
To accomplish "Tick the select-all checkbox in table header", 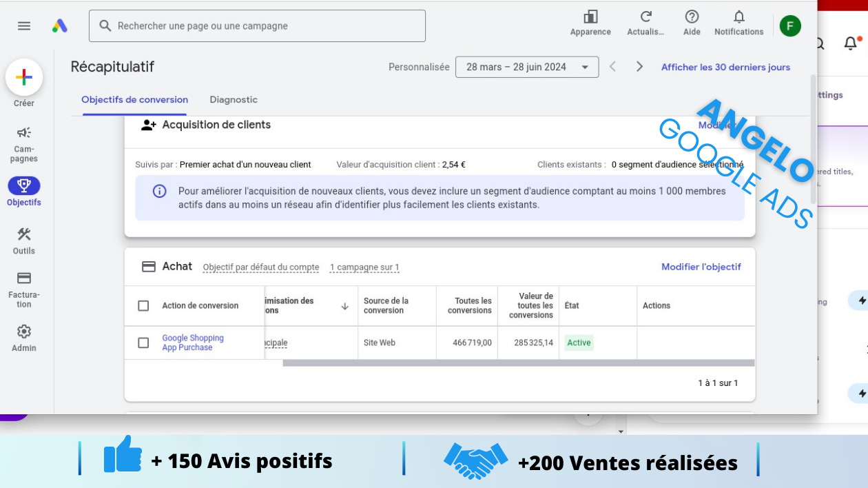I will (143, 305).
